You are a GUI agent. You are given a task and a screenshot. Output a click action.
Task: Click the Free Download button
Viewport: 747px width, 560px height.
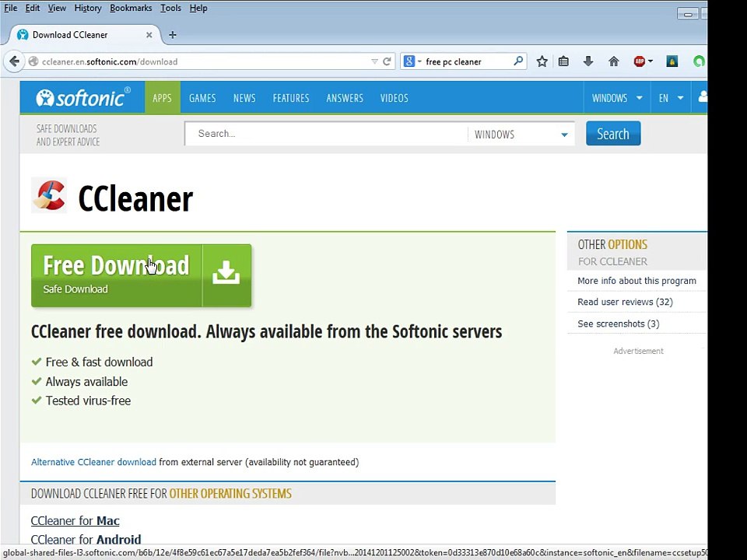(x=141, y=275)
